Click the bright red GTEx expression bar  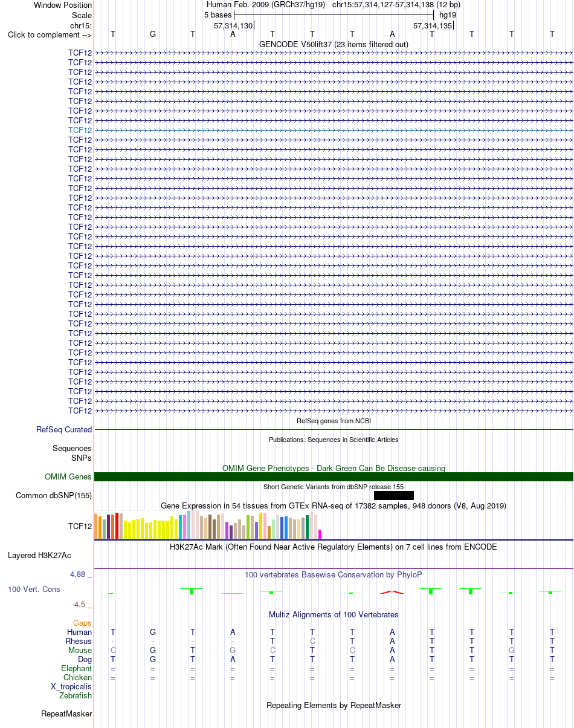point(117,525)
